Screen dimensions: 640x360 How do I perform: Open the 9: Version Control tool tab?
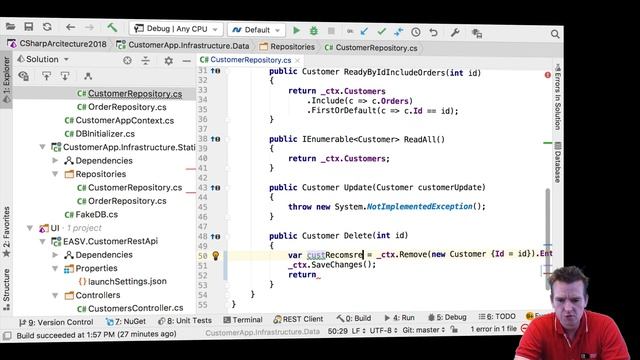[56, 322]
